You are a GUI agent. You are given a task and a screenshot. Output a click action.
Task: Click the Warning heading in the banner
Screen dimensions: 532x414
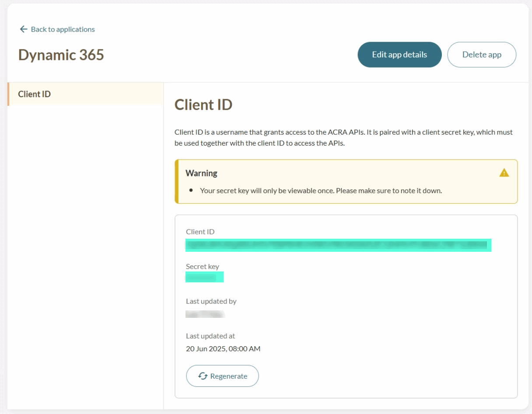click(201, 173)
